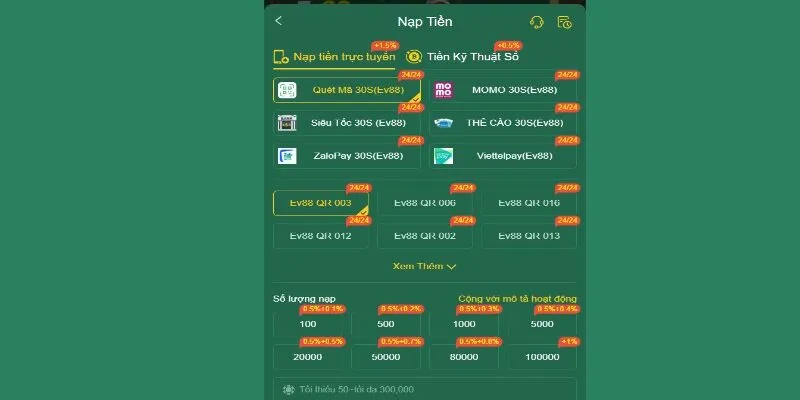Choose the 100000 deposit amount
This screenshot has height=400, width=800.
[542, 357]
